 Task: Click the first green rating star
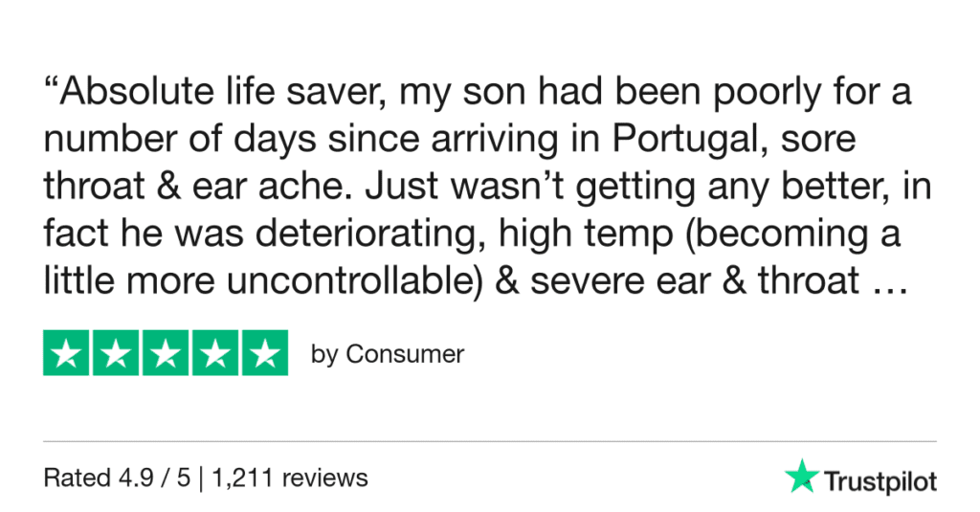pyautogui.click(x=67, y=353)
